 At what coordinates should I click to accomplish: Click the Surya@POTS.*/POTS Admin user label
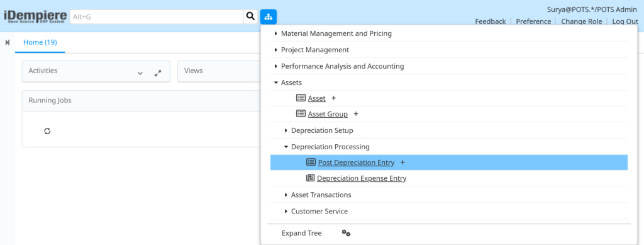click(x=592, y=9)
